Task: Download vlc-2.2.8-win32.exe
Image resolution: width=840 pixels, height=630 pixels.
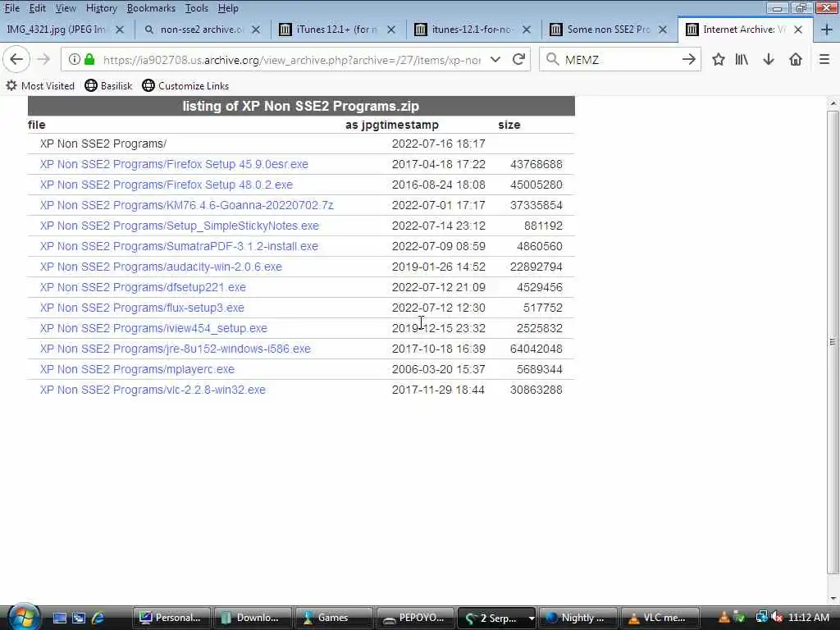Action: click(x=153, y=390)
